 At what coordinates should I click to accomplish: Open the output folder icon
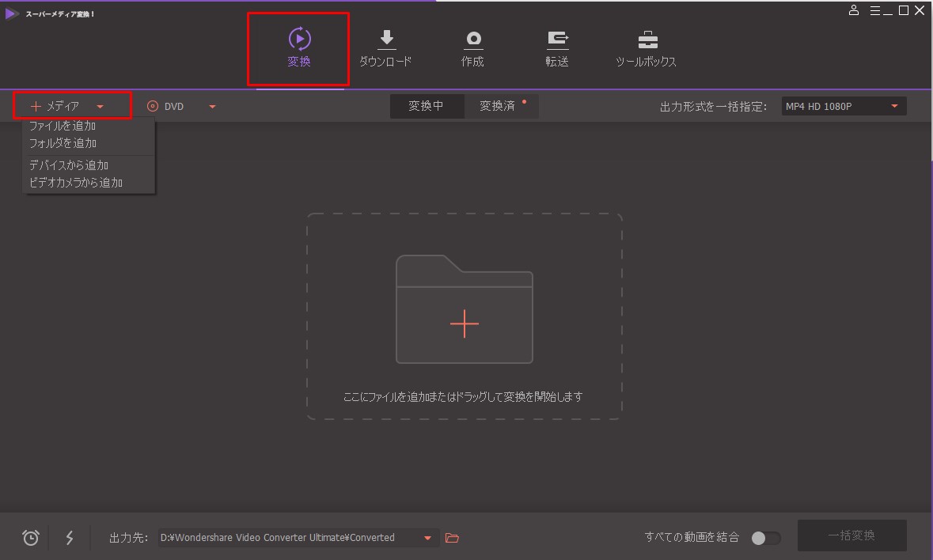pyautogui.click(x=452, y=538)
